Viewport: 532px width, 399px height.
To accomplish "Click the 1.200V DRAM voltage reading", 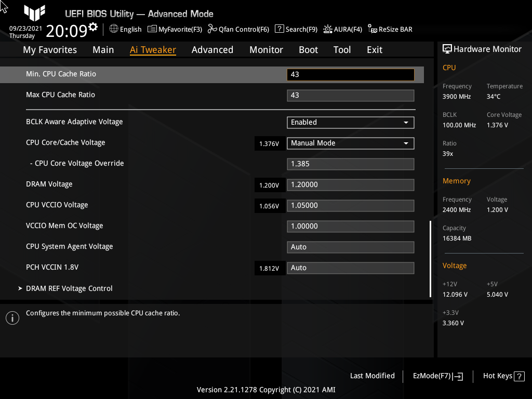I will pos(269,185).
